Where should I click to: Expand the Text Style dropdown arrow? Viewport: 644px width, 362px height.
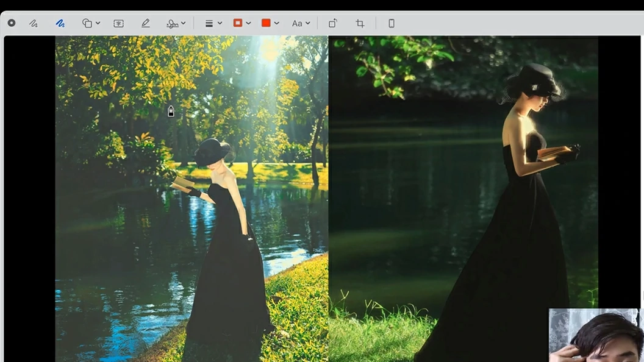(x=307, y=23)
